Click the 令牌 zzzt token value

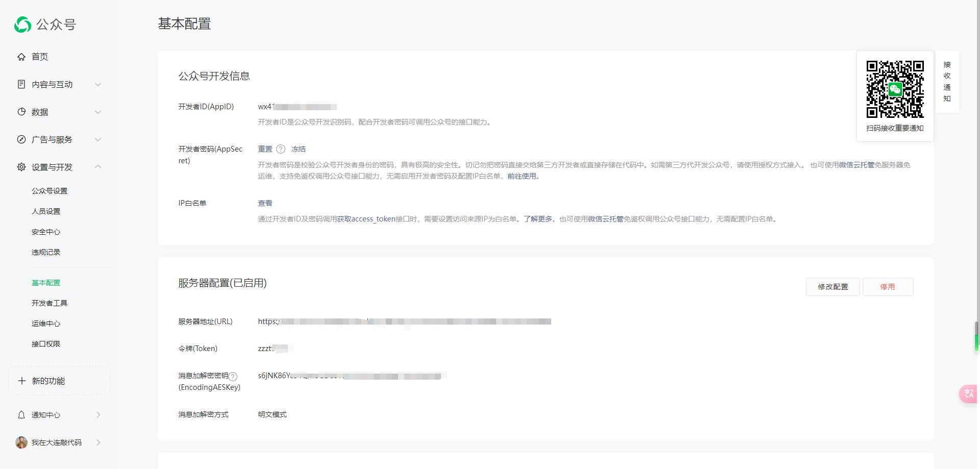(275, 349)
